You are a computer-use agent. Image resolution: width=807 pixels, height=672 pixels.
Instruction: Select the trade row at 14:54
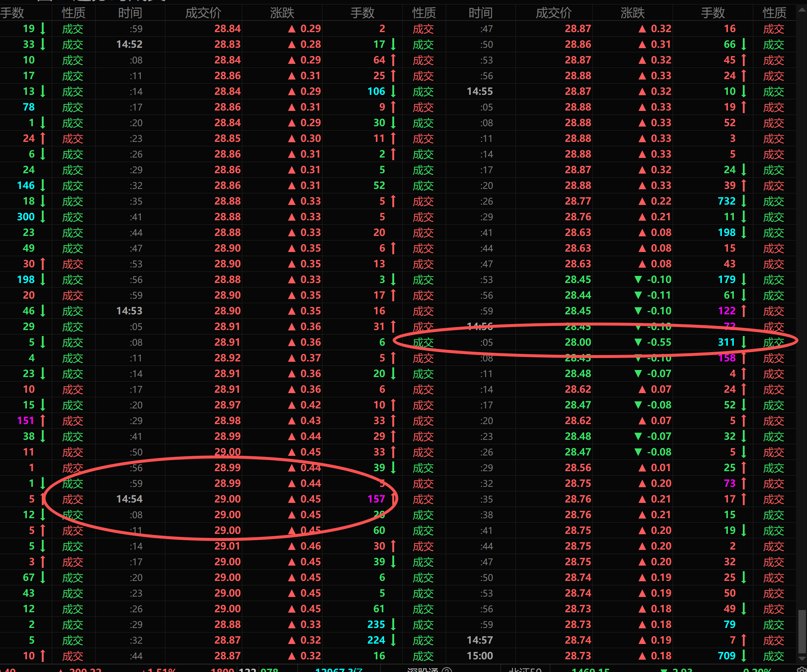click(x=130, y=499)
